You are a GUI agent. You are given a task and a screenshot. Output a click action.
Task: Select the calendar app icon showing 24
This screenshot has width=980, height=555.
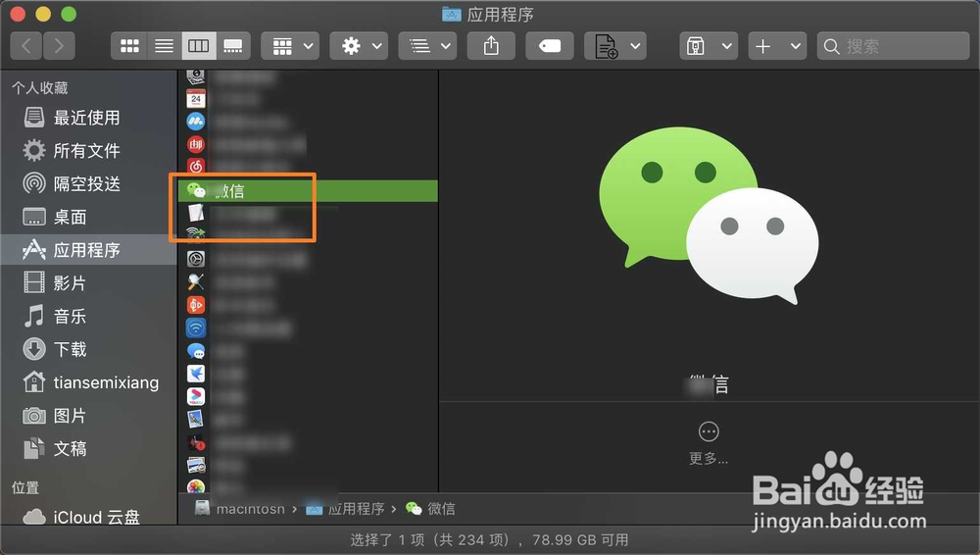pos(196,98)
